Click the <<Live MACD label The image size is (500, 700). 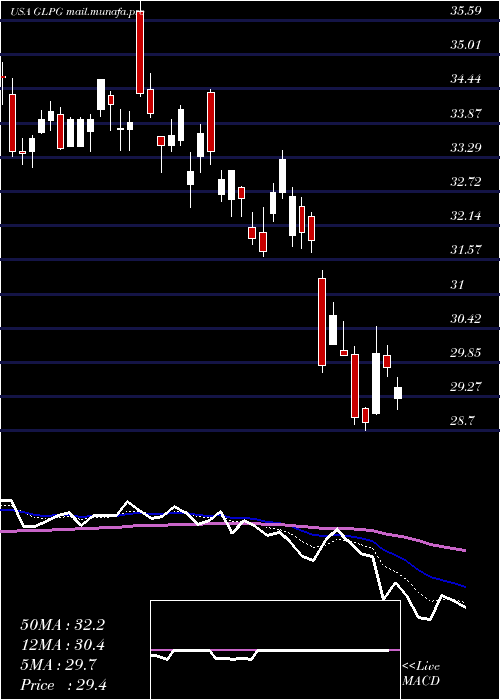[x=421, y=674]
